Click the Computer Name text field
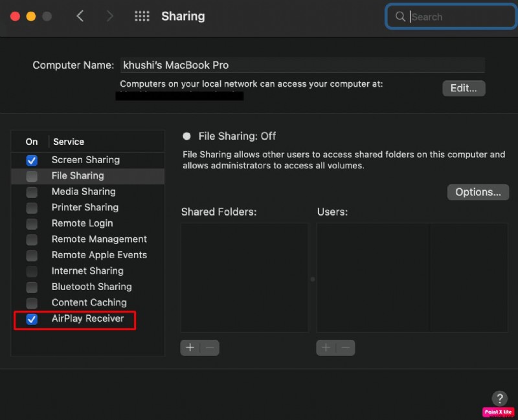 tap(302, 65)
